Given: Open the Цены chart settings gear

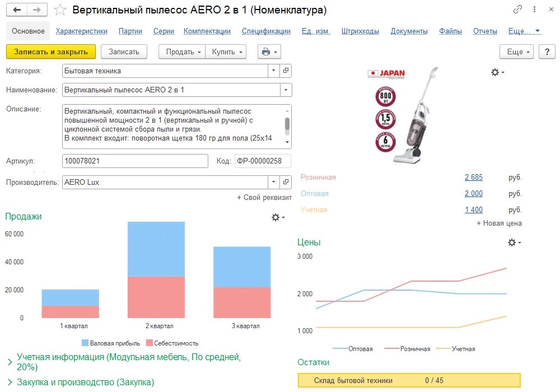Looking at the screenshot, I should click(x=511, y=242).
